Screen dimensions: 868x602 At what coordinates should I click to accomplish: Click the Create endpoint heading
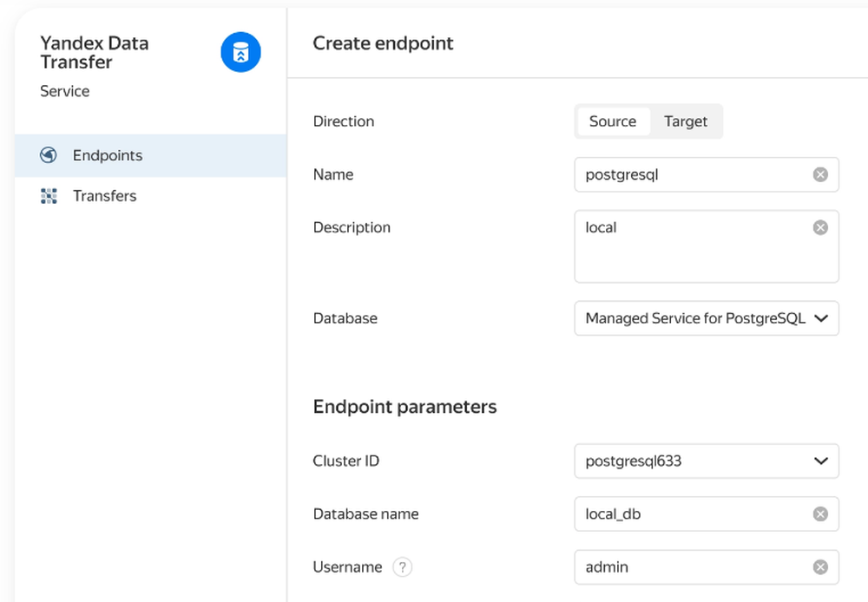coord(383,43)
